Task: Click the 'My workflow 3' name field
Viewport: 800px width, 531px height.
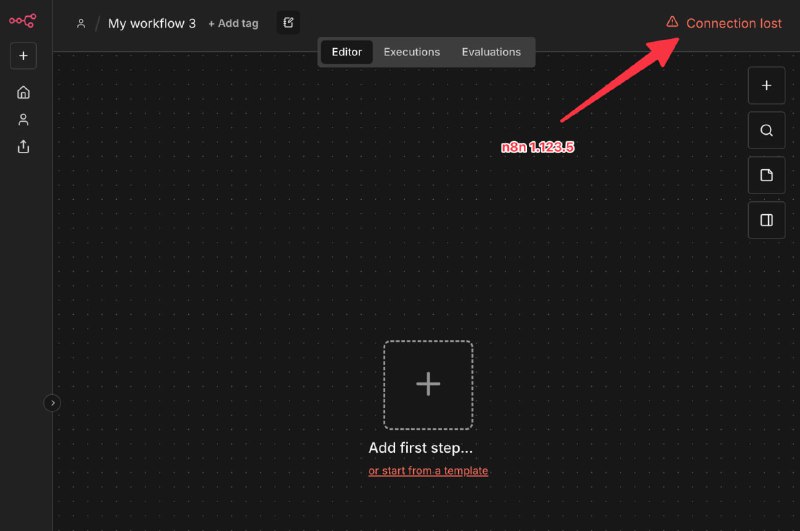Action: click(152, 23)
